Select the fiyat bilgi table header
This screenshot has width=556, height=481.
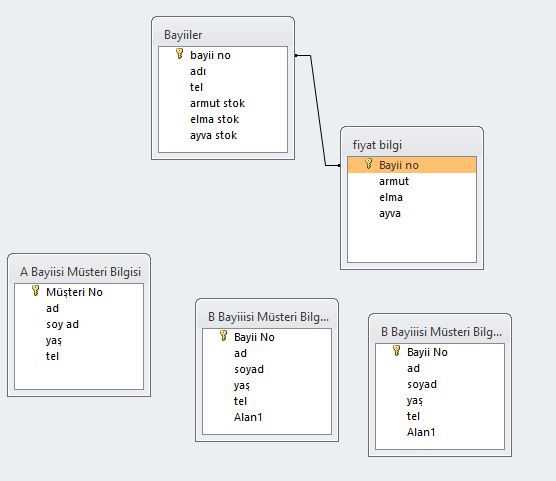[412, 145]
